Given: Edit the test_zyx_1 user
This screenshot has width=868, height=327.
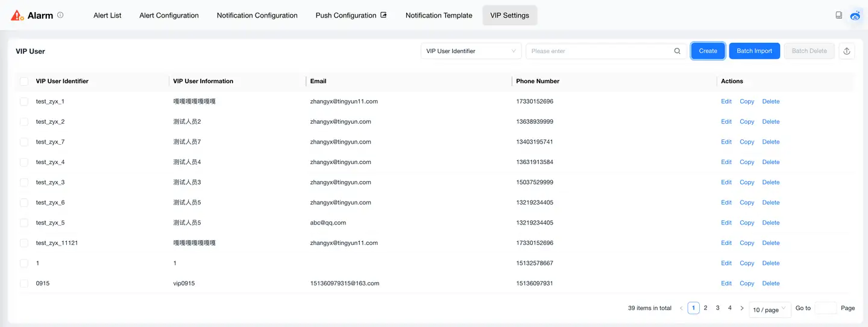Looking at the screenshot, I should [726, 101].
